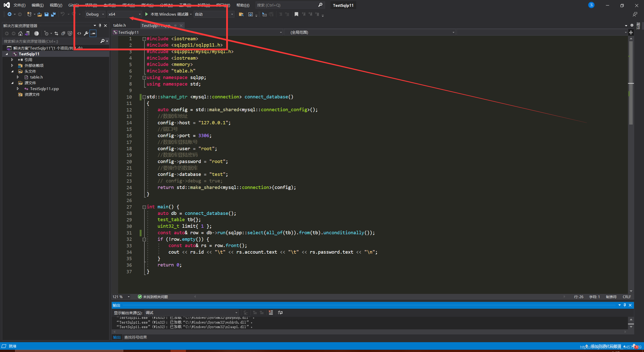
Task: Click the Undo icon
Action: [62, 14]
